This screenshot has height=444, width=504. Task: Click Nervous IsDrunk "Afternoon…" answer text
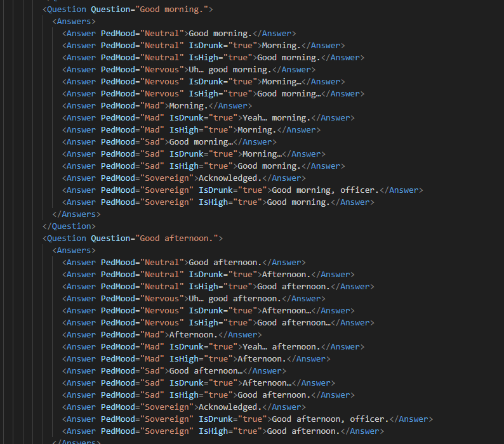pyautogui.click(x=286, y=311)
